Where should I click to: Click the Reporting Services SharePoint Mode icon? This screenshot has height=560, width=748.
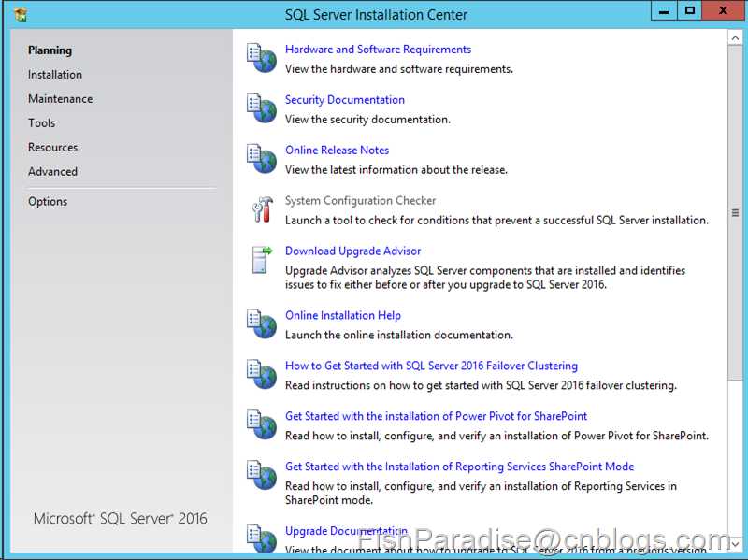[262, 475]
